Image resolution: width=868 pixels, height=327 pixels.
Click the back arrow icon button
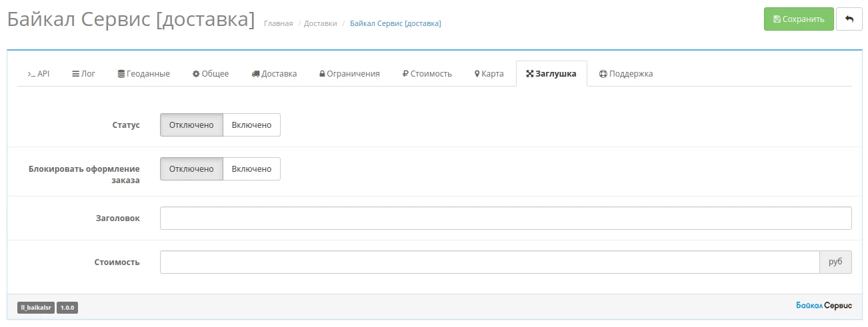pyautogui.click(x=849, y=19)
